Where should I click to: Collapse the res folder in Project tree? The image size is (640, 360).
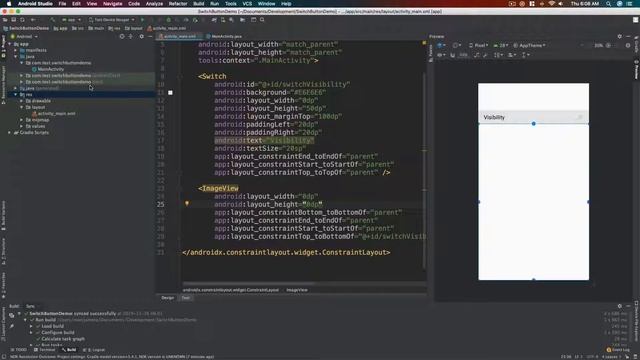[x=16, y=94]
